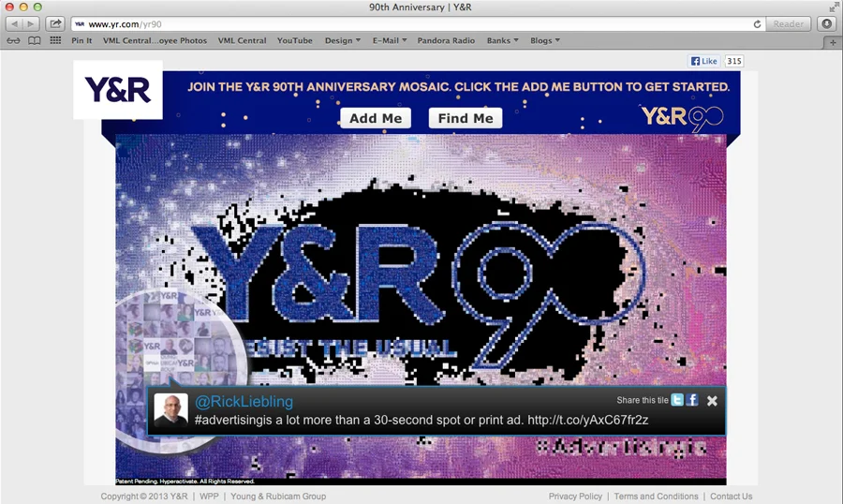Open the Share button in Safari toolbar
The height and width of the screenshot is (504, 843).
(x=55, y=23)
